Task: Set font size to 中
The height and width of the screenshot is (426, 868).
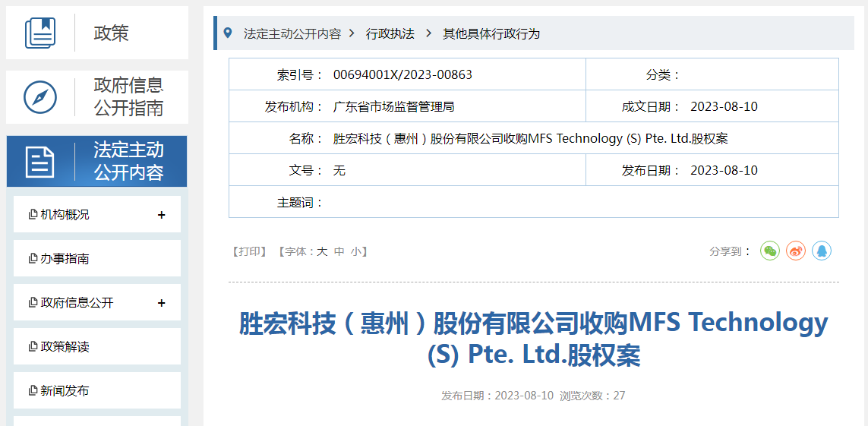Action: (x=339, y=252)
